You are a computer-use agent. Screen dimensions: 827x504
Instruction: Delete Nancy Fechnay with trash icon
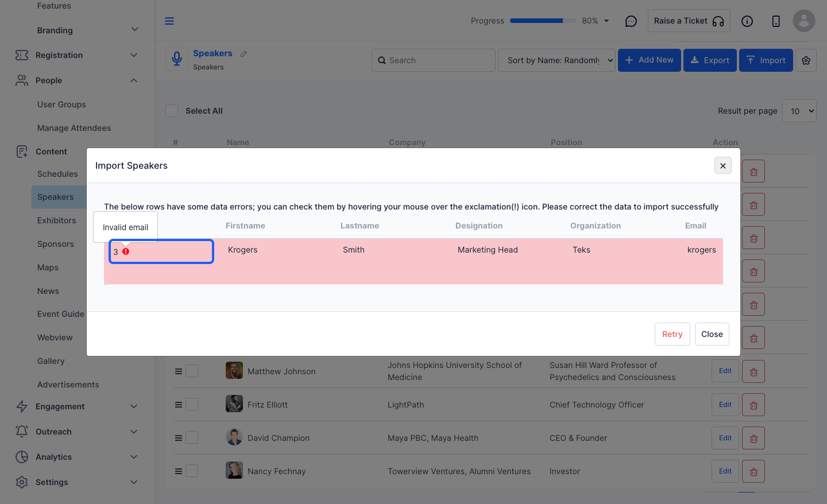pos(753,471)
